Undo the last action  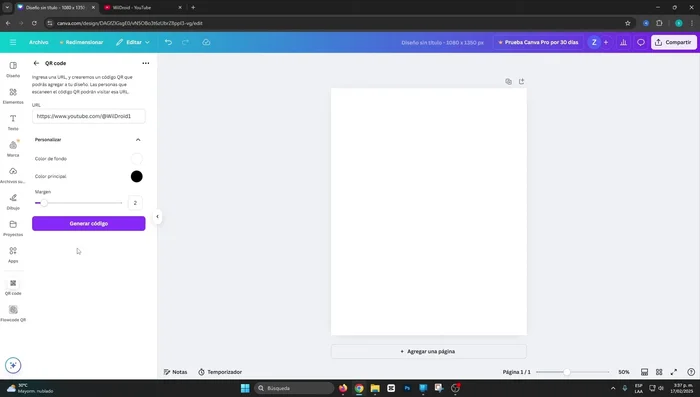(168, 42)
